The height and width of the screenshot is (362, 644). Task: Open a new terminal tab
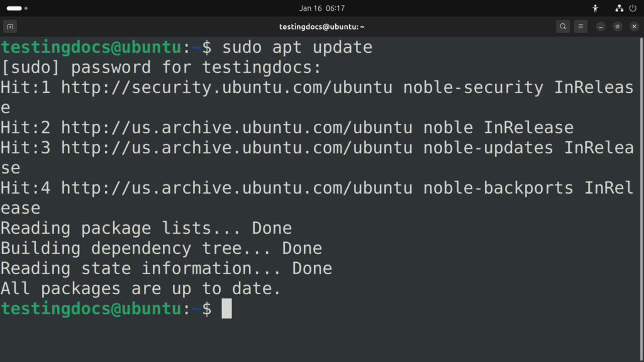tap(9, 26)
